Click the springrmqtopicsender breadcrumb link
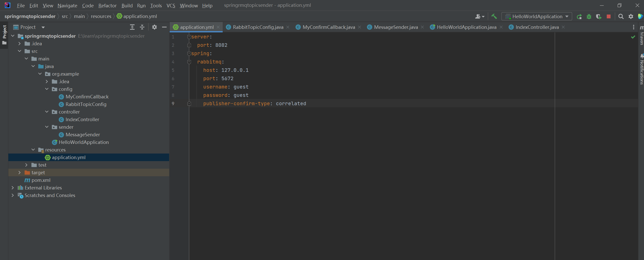The image size is (644, 260). pos(30,16)
